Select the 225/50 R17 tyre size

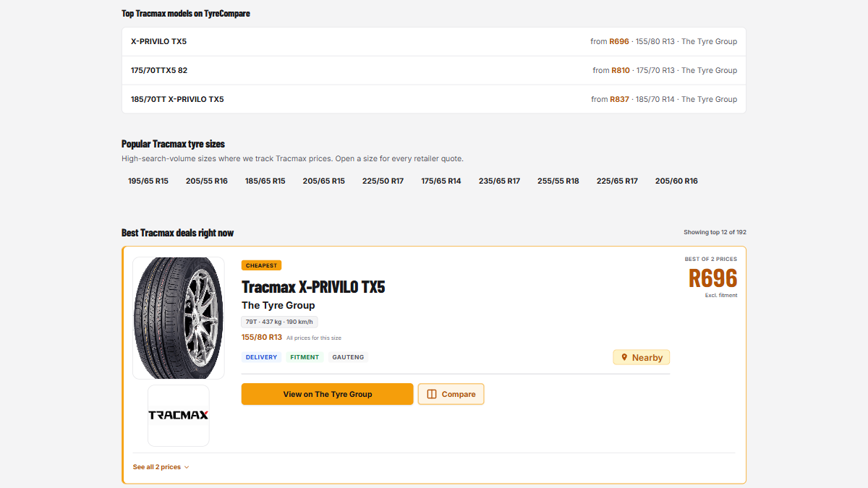click(x=383, y=181)
